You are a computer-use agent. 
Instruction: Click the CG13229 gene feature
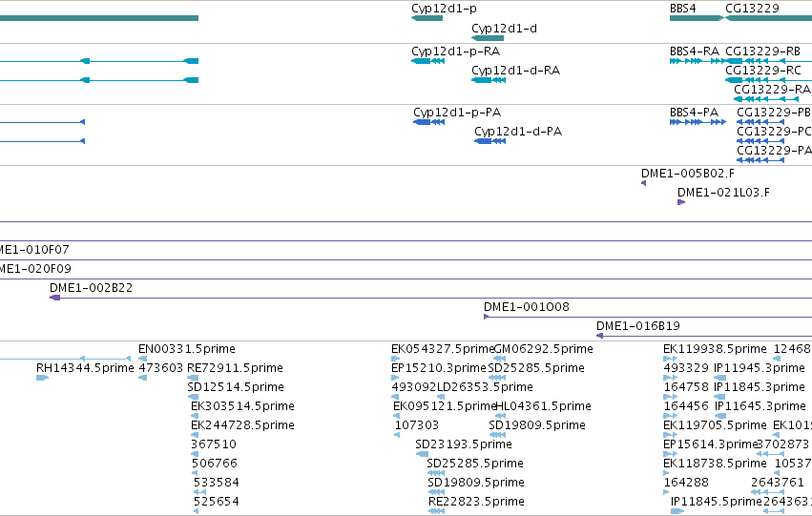point(768,18)
